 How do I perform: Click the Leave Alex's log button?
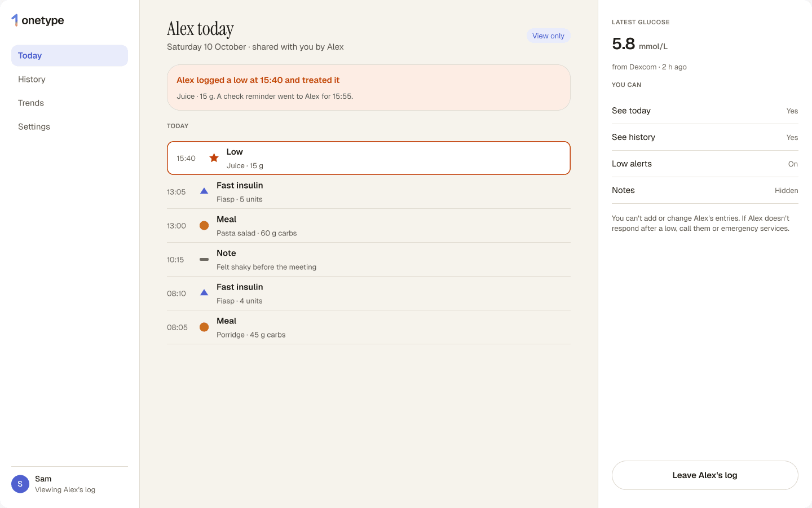(x=705, y=475)
